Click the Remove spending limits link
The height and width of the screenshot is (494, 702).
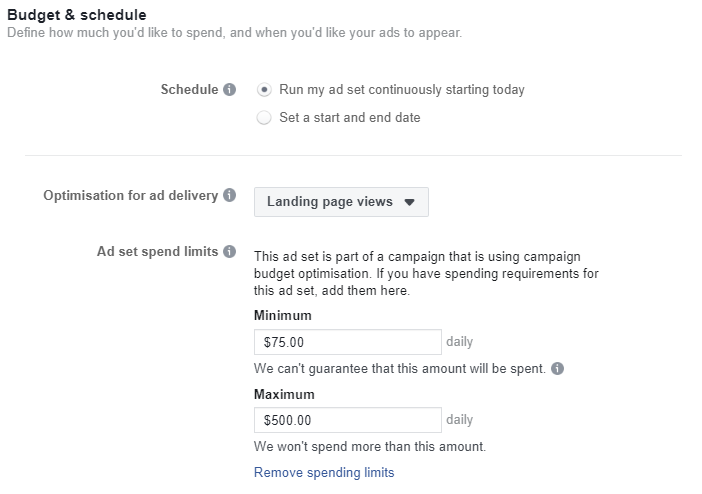(x=324, y=472)
